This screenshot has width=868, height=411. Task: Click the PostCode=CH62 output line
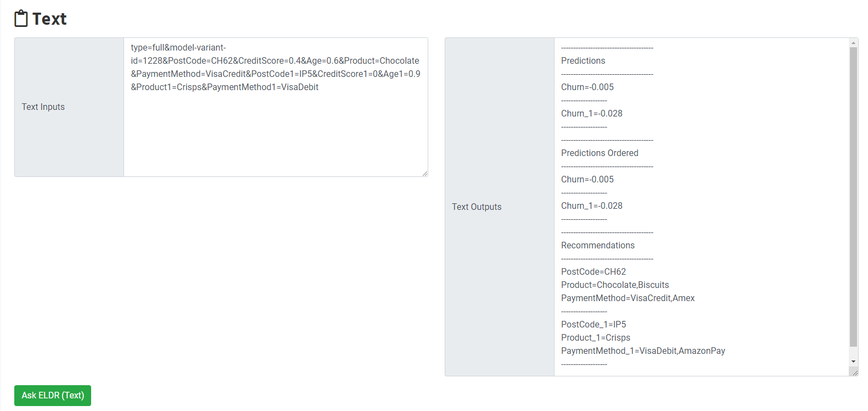pos(593,272)
